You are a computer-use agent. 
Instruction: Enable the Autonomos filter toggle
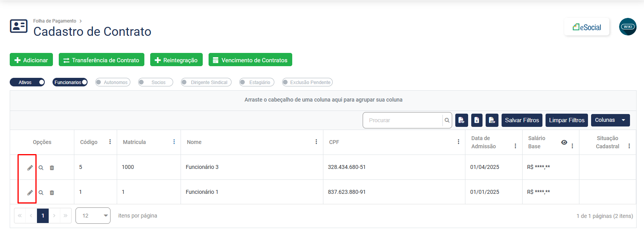click(x=112, y=82)
